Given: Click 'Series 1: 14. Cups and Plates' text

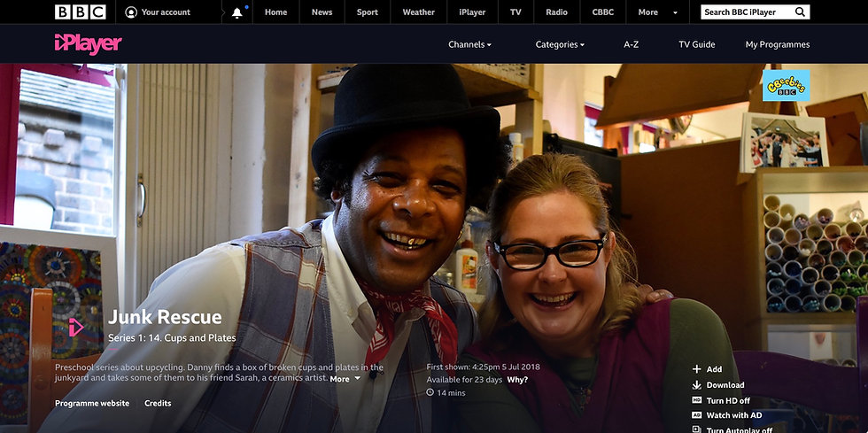Looking at the screenshot, I should pyautogui.click(x=172, y=337).
